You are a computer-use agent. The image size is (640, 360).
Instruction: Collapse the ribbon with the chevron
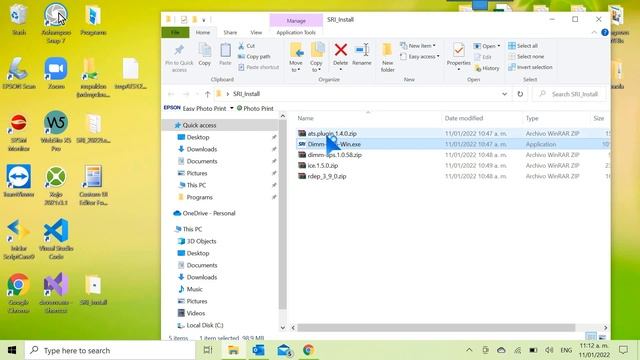point(594,32)
